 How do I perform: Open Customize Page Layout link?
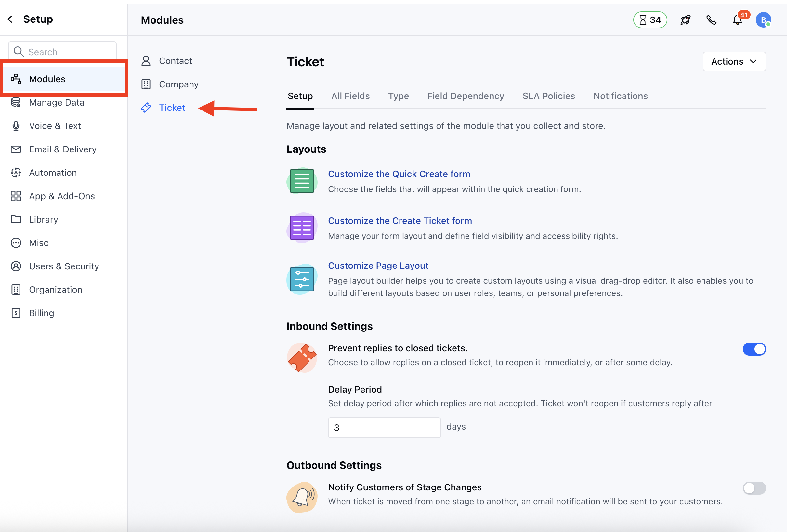378,266
